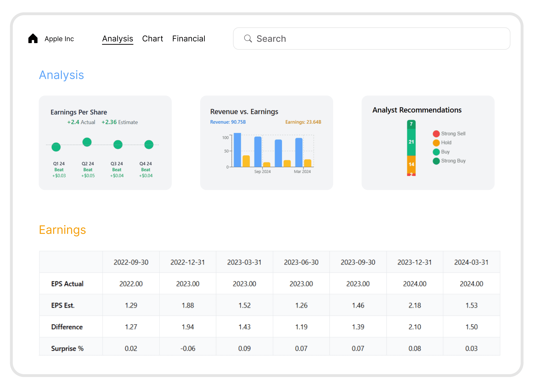Click Surprise % value 0.03

(x=471, y=348)
